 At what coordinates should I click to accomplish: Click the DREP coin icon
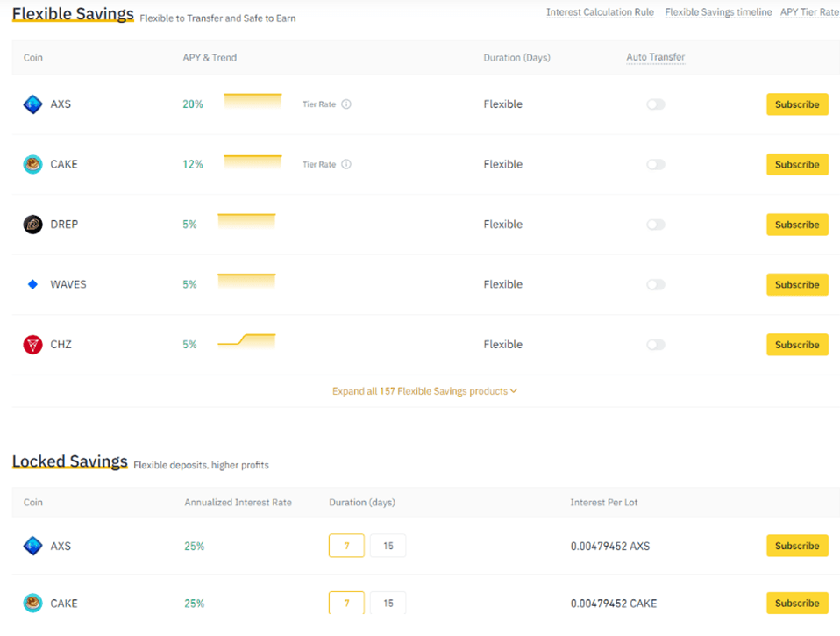32,225
